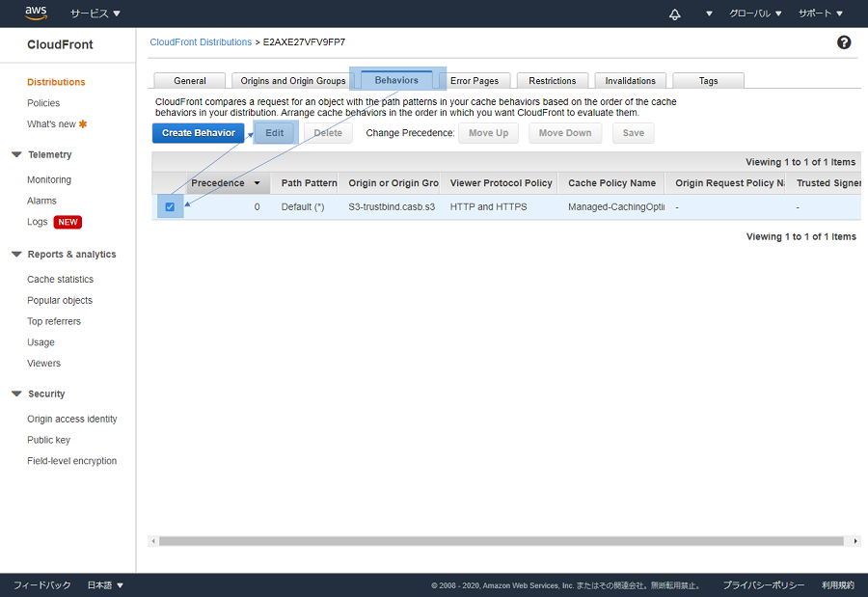
Task: Click the CloudFront sidebar title
Action: pyautogui.click(x=60, y=45)
